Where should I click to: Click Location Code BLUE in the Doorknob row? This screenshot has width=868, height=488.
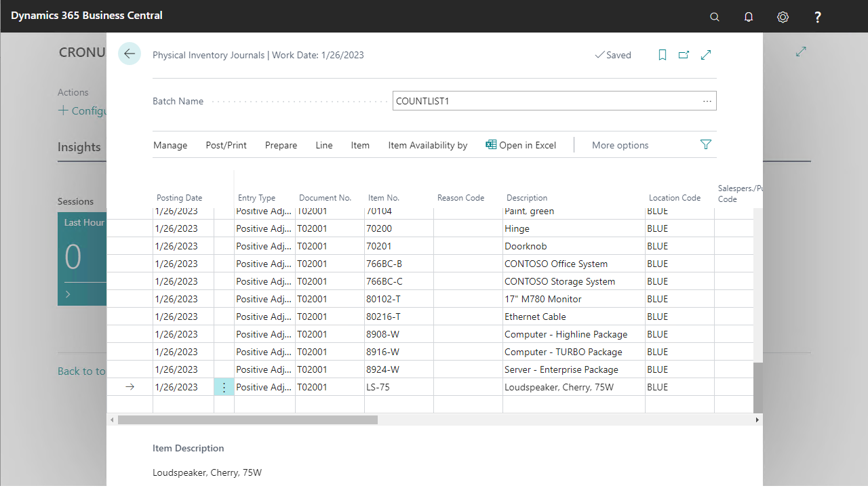[679, 246]
